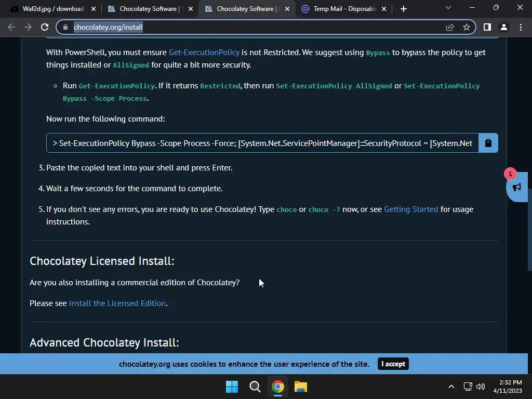
Task: Accept cookies with I accept button
Action: tap(393, 364)
